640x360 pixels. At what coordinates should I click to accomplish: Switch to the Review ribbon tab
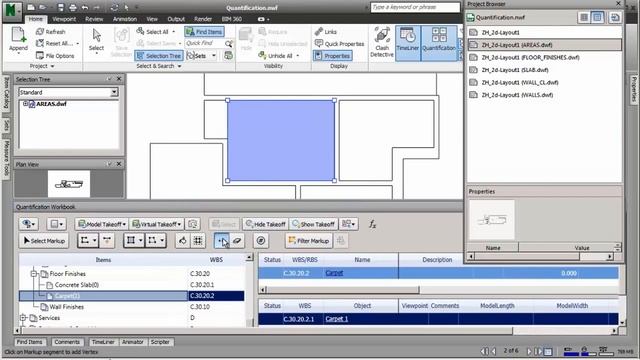(94, 19)
